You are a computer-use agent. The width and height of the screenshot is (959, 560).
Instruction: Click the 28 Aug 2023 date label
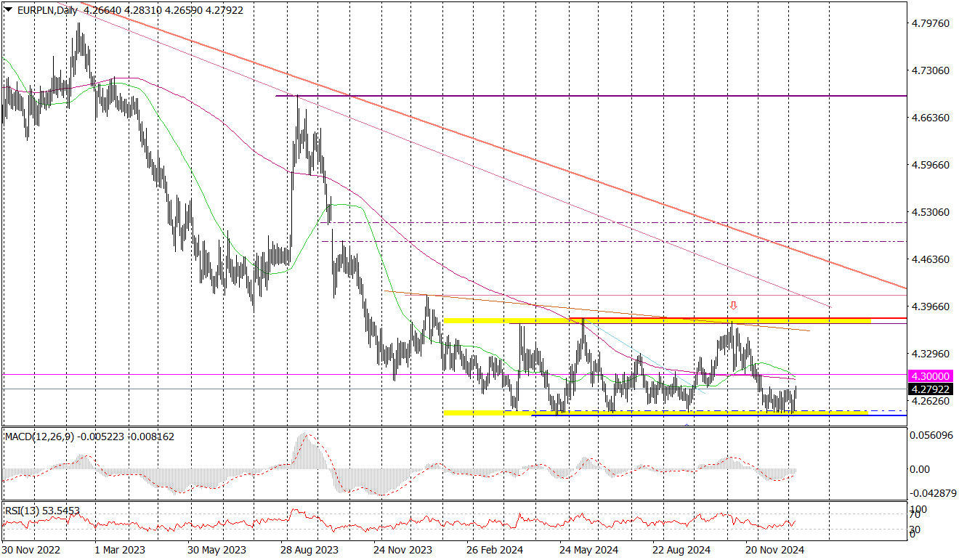308,551
